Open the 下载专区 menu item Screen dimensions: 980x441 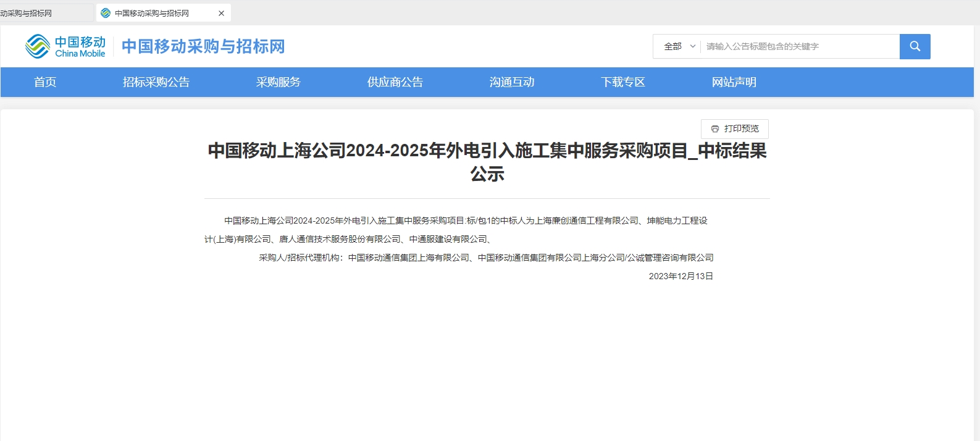pyautogui.click(x=623, y=82)
